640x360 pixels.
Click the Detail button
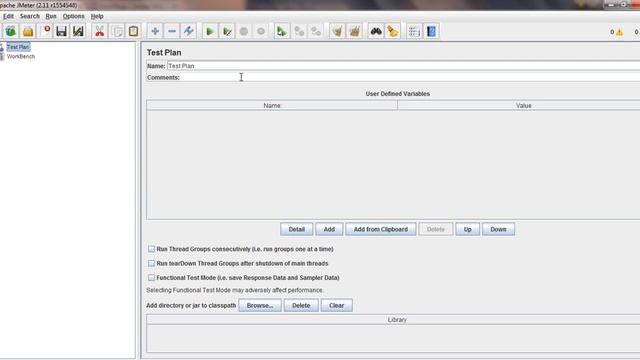297,229
